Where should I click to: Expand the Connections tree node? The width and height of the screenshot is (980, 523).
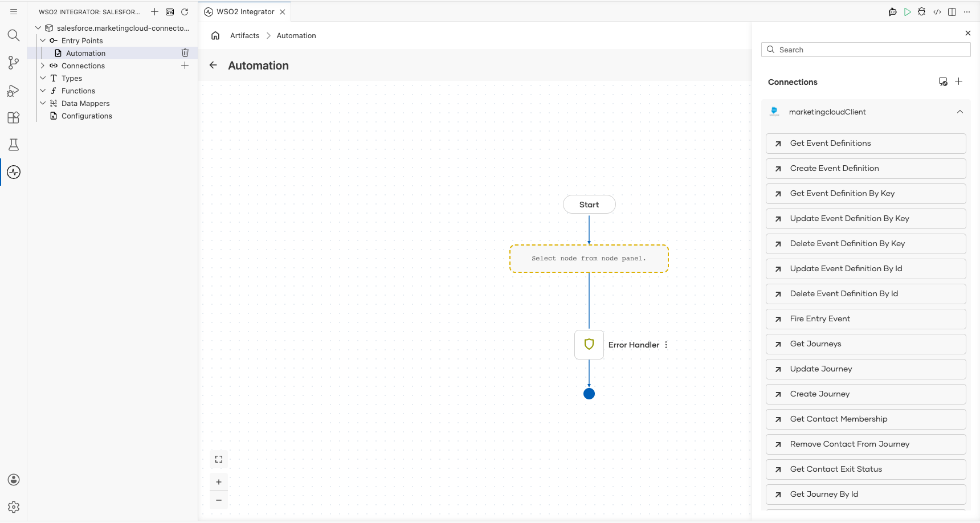43,66
